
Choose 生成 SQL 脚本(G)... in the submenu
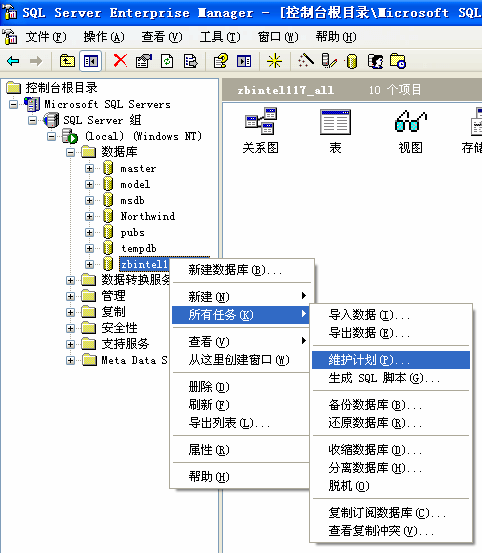(x=391, y=378)
